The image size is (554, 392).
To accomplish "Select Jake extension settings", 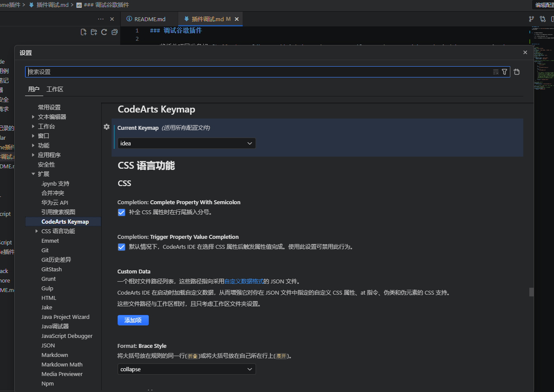I will (x=47, y=307).
